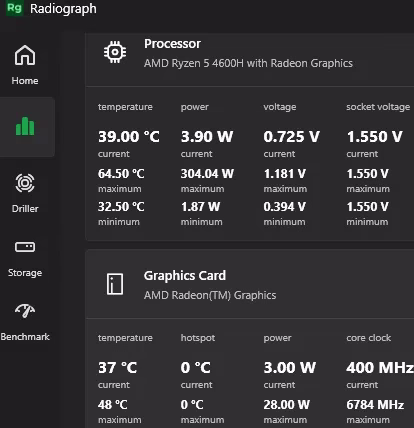Click the core clock column label
Image resolution: width=414 pixels, height=428 pixels.
pos(368,338)
